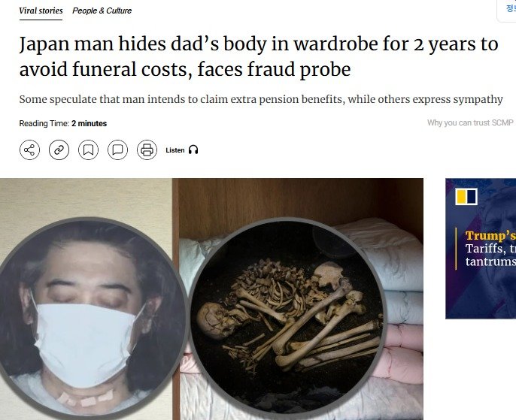Open the Trump's tariffs ad banner
The width and height of the screenshot is (516, 420).
pos(481,249)
